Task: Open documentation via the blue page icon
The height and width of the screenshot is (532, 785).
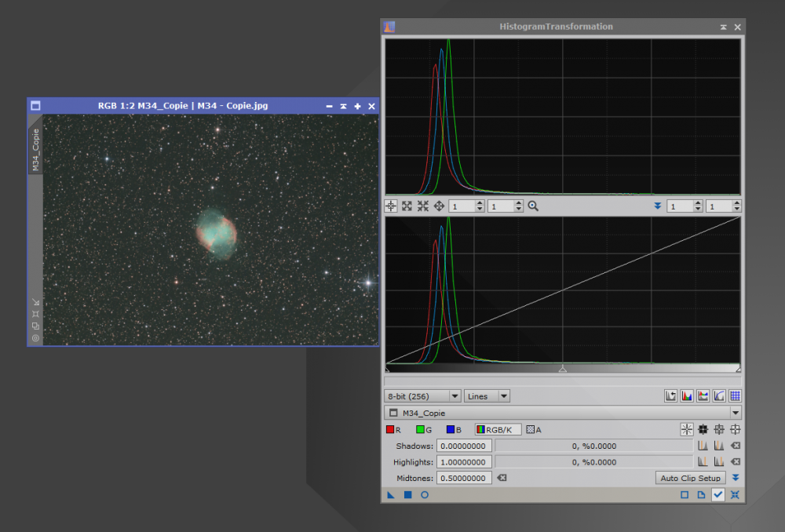Action: point(701,495)
